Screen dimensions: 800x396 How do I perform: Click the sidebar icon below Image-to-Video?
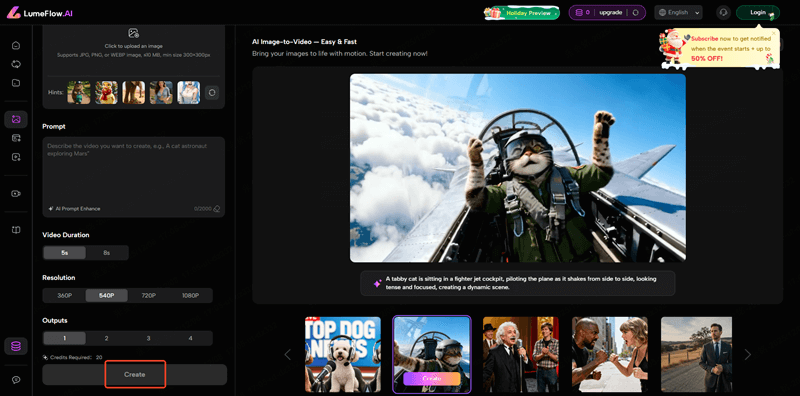(16, 138)
